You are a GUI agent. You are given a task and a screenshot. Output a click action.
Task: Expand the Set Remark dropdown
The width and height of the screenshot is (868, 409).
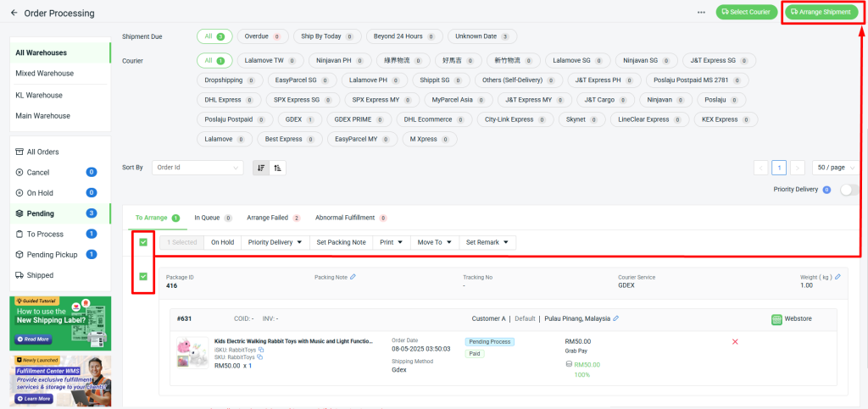pyautogui.click(x=487, y=242)
